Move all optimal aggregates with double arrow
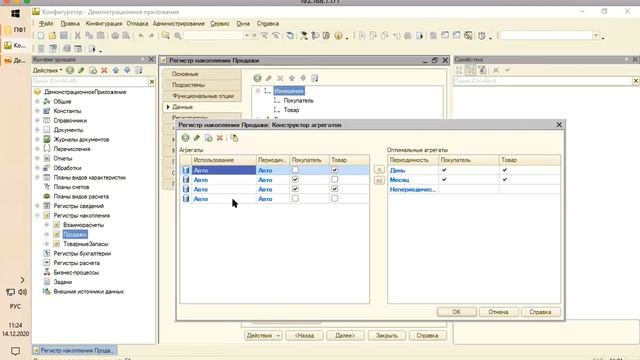Image resolution: width=640 pixels, height=360 pixels. coord(379,180)
